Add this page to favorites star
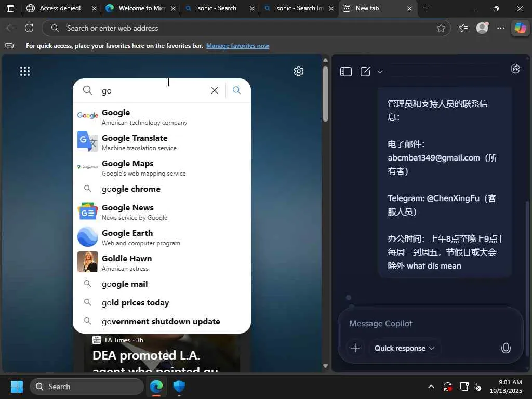Image resolution: width=532 pixels, height=399 pixels. (441, 28)
